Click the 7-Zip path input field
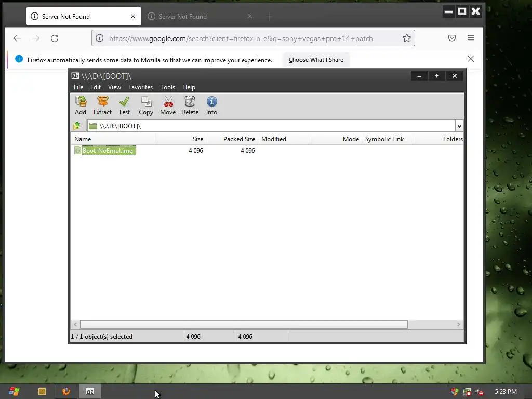 tap(271, 126)
